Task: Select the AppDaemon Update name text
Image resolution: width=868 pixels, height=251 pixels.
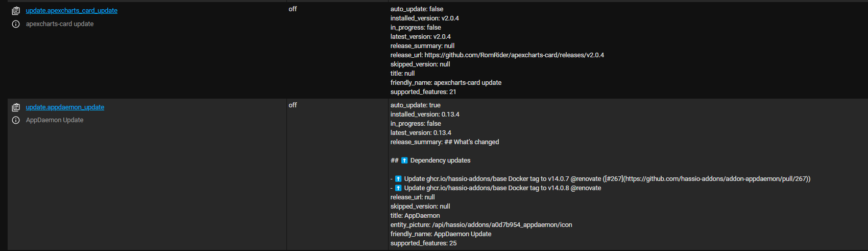Action: tap(55, 120)
